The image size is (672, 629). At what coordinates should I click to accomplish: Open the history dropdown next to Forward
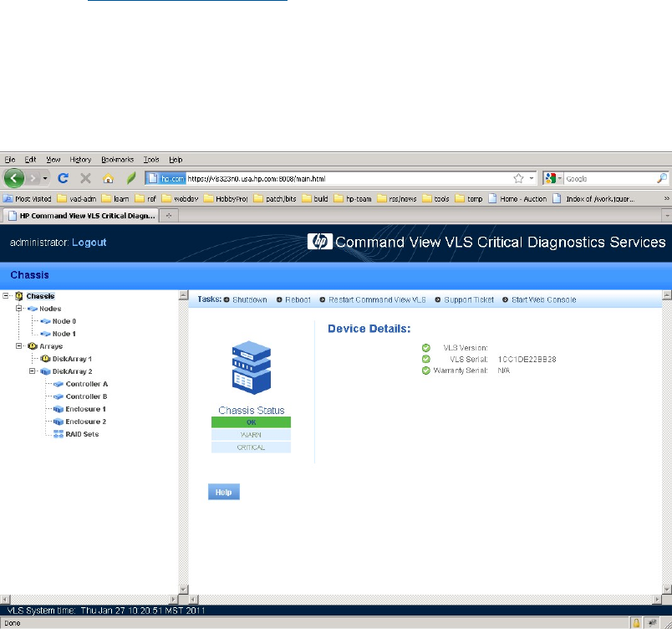coord(45,178)
